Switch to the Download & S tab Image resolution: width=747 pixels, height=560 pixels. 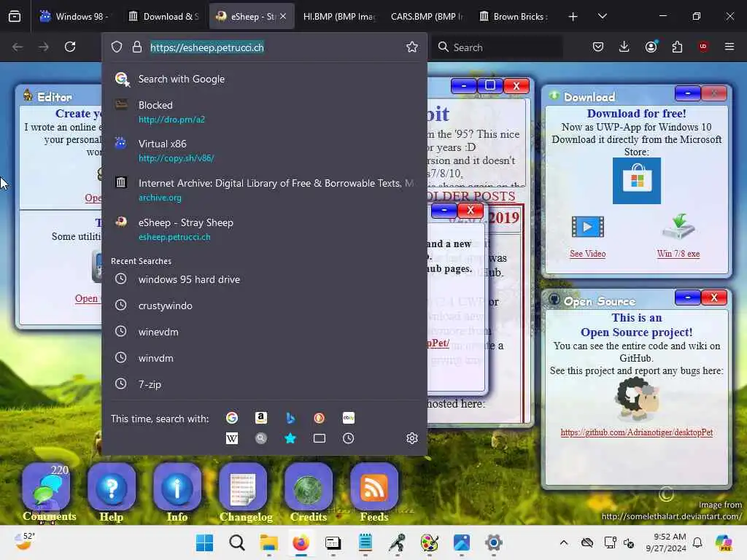163,16
